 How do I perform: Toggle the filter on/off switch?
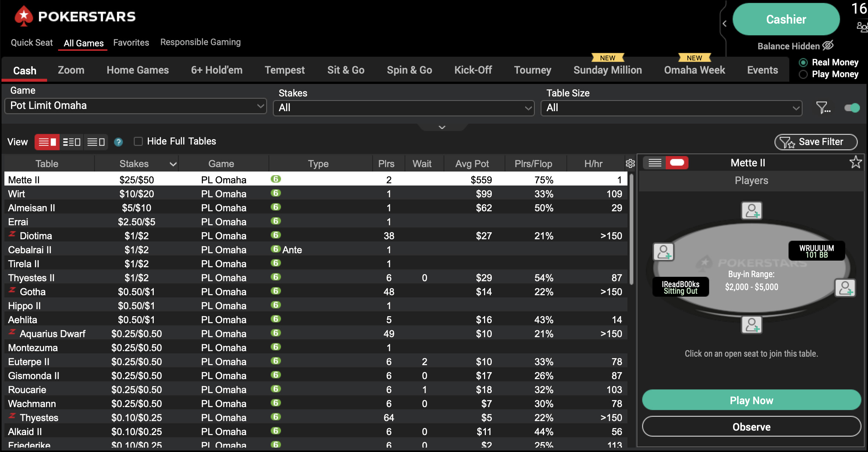click(852, 108)
